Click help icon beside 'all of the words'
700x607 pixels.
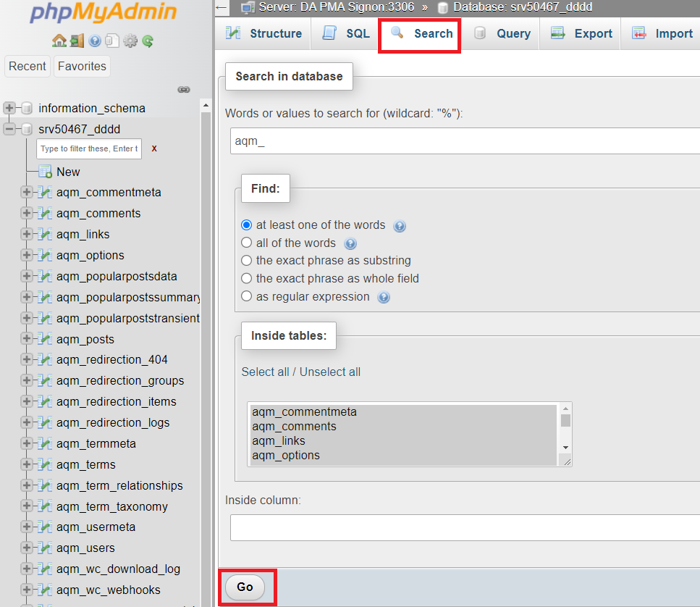pyautogui.click(x=350, y=244)
